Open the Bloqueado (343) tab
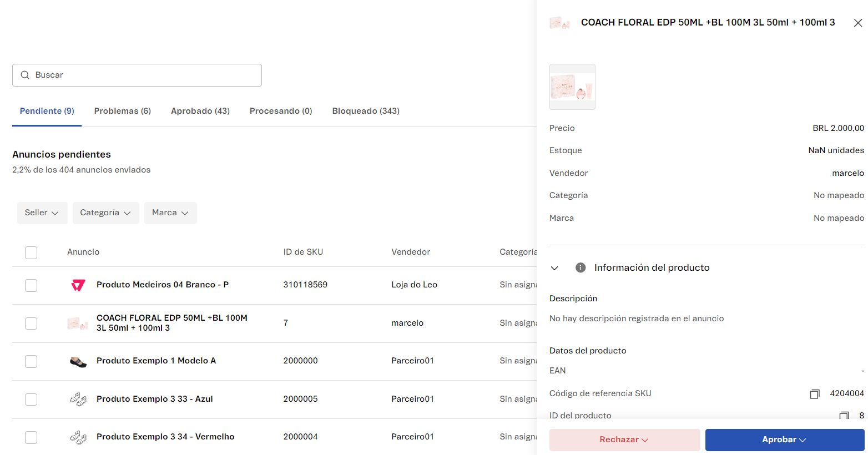 point(366,111)
